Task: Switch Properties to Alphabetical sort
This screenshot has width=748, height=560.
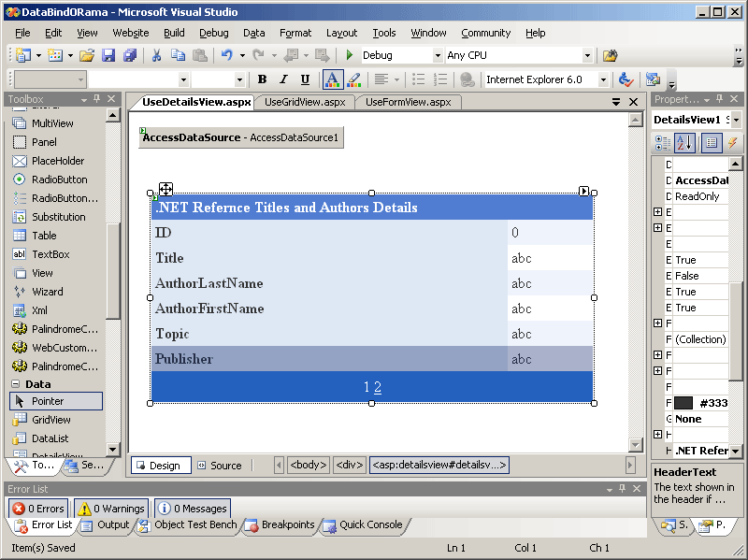Action: point(683,143)
